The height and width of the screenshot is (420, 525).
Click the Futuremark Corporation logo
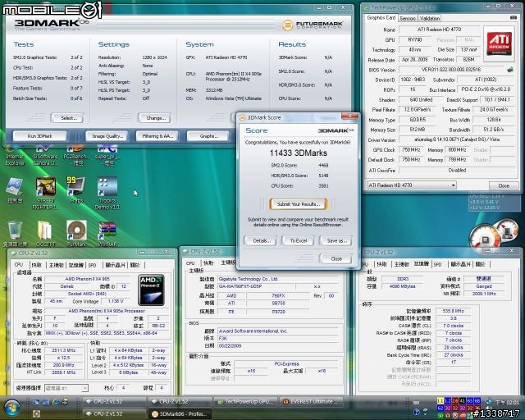coord(313,25)
